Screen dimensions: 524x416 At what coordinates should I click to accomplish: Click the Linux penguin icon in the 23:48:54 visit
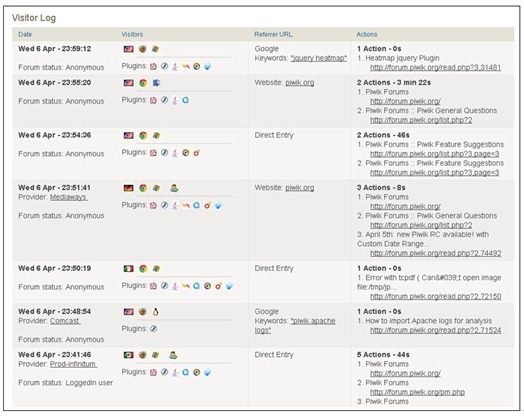pos(155,312)
